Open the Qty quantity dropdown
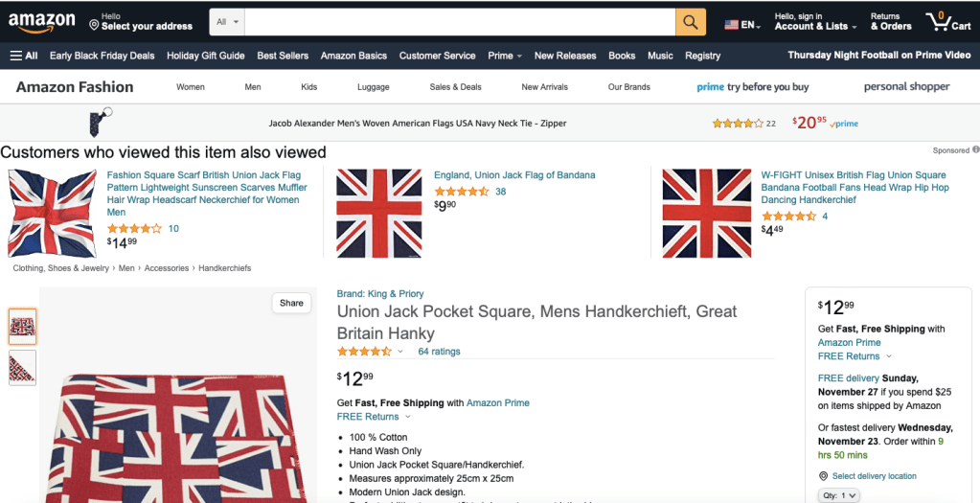 (839, 495)
